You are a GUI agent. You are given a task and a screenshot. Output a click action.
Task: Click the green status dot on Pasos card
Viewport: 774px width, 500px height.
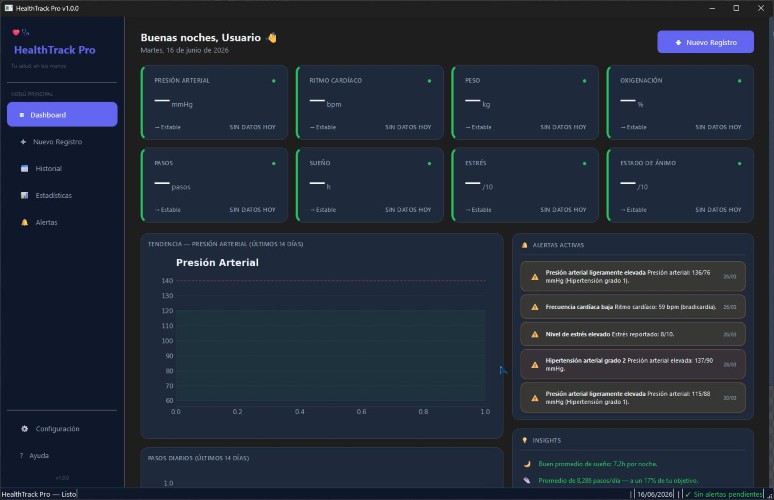pos(274,163)
